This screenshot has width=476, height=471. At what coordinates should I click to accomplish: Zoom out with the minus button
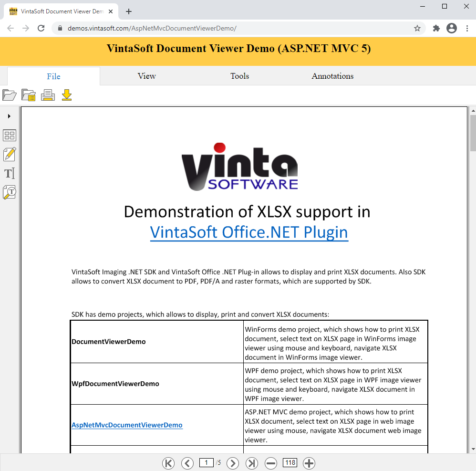[271, 463]
